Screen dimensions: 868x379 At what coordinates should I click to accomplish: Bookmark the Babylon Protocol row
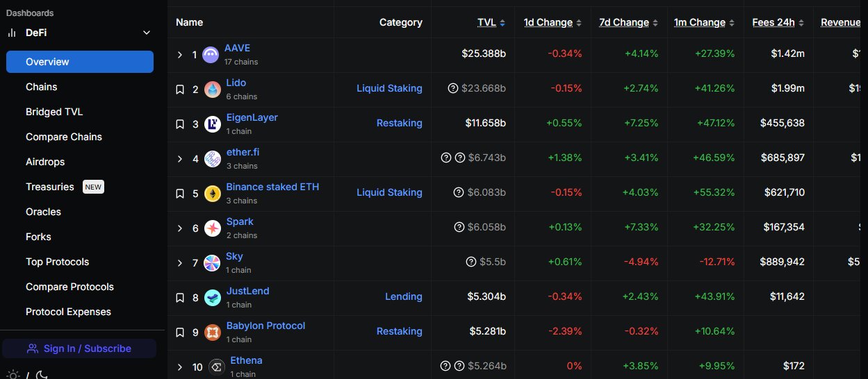(x=180, y=332)
